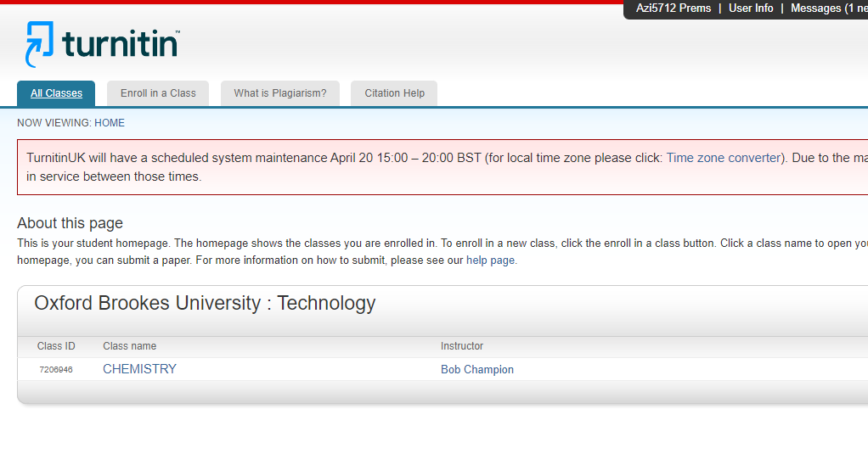
Task: Switch to Enroll in a Class tab
Action: (158, 93)
